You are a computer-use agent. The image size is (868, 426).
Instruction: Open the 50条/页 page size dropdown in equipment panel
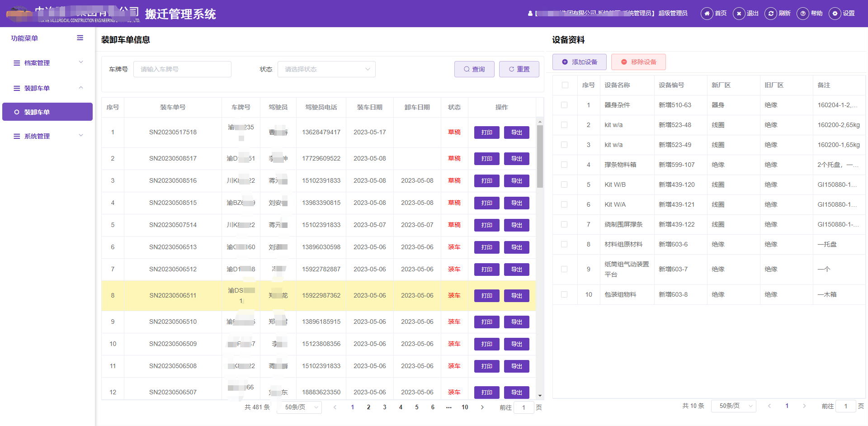pyautogui.click(x=734, y=406)
